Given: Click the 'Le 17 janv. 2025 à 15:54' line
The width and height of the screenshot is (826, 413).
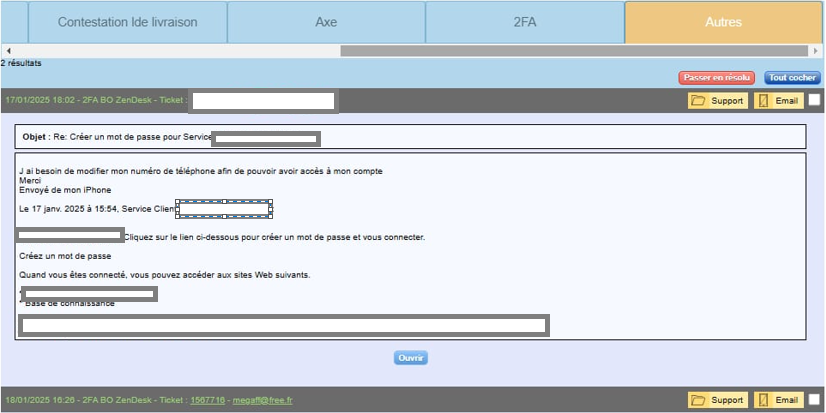Looking at the screenshot, I should [97, 209].
